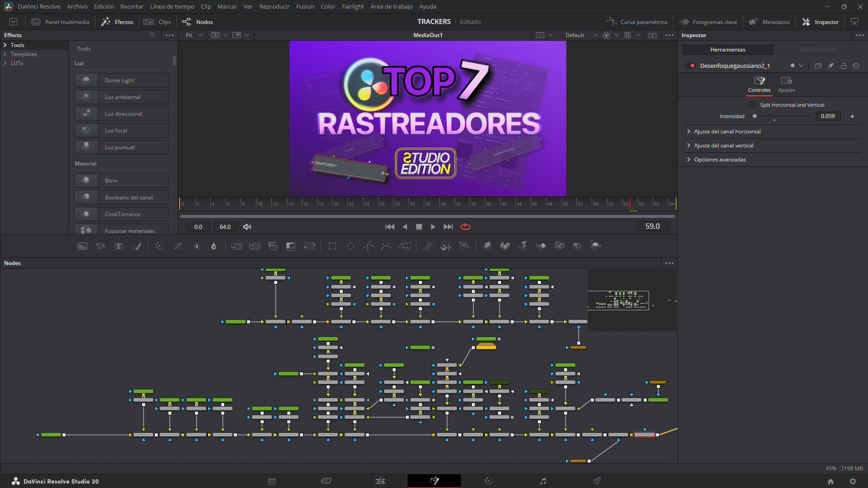The image size is (868, 488).
Task: Open the Fit zoom dropdown
Action: 194,35
